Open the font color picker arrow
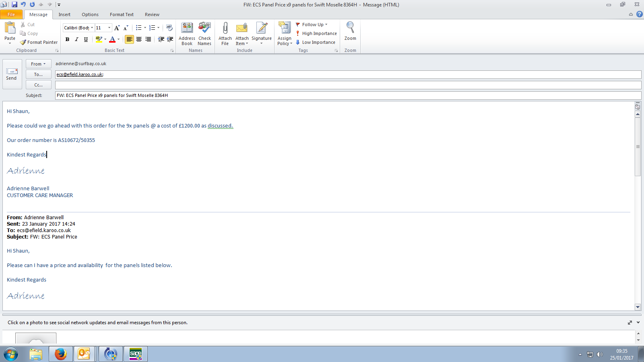Image resolution: width=644 pixels, height=362 pixels. 118,39
